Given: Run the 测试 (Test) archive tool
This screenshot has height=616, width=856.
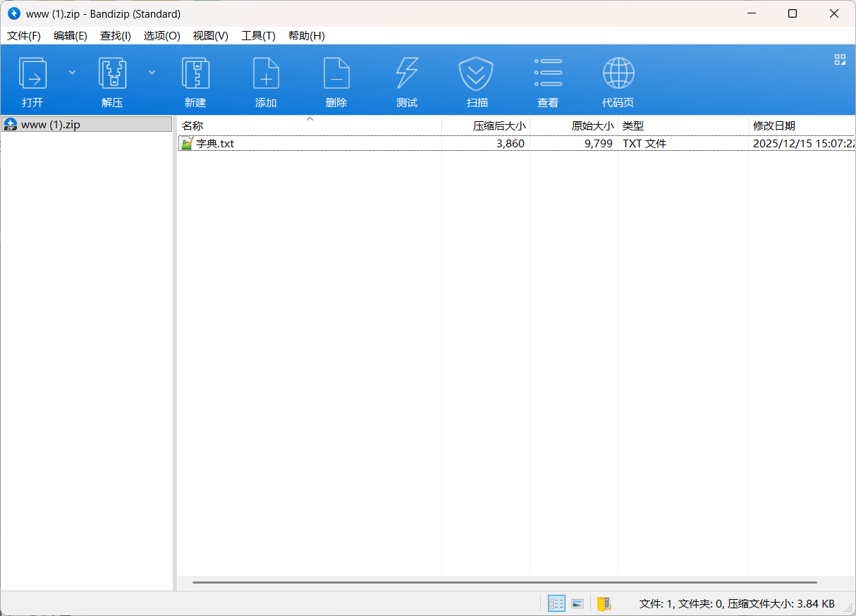Looking at the screenshot, I should click(407, 73).
